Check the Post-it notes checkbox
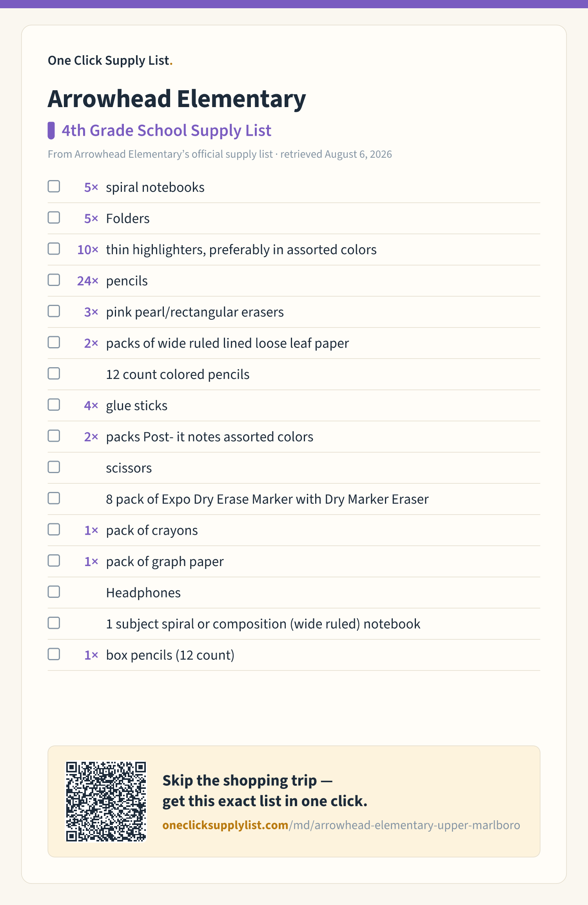Viewport: 588px width, 905px height. (54, 436)
